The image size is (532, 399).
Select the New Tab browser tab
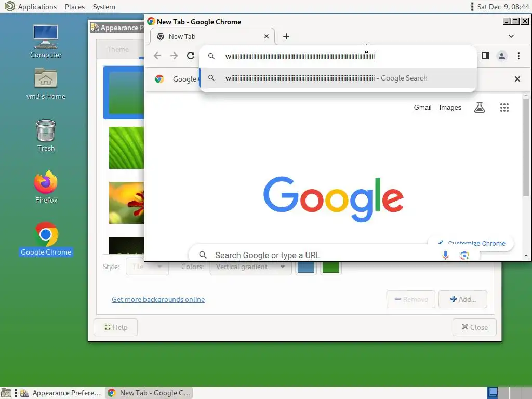click(x=212, y=36)
